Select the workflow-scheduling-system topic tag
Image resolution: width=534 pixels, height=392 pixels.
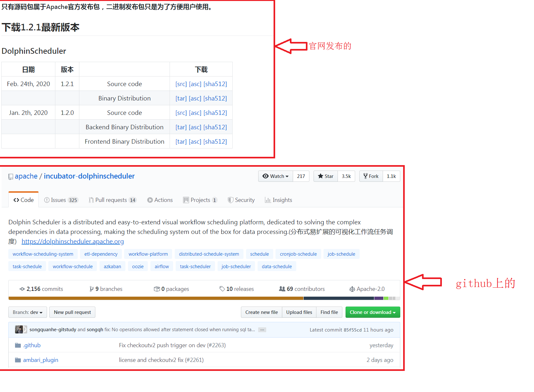click(43, 254)
